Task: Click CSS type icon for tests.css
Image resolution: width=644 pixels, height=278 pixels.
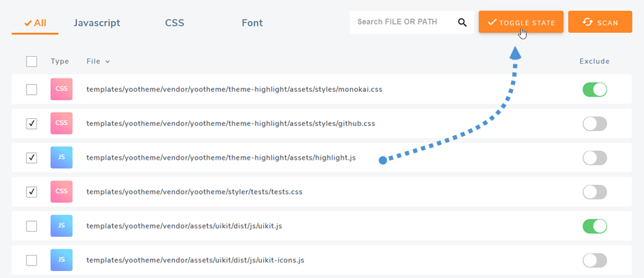Action: [62, 192]
